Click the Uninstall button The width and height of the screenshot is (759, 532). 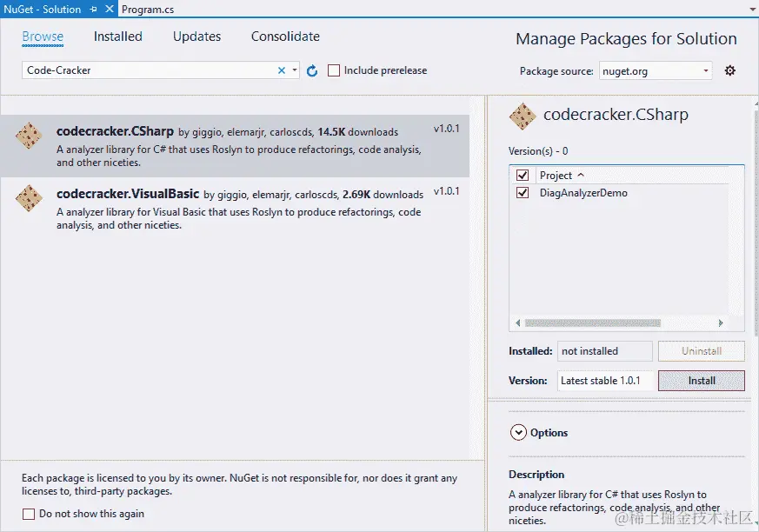pyautogui.click(x=702, y=351)
